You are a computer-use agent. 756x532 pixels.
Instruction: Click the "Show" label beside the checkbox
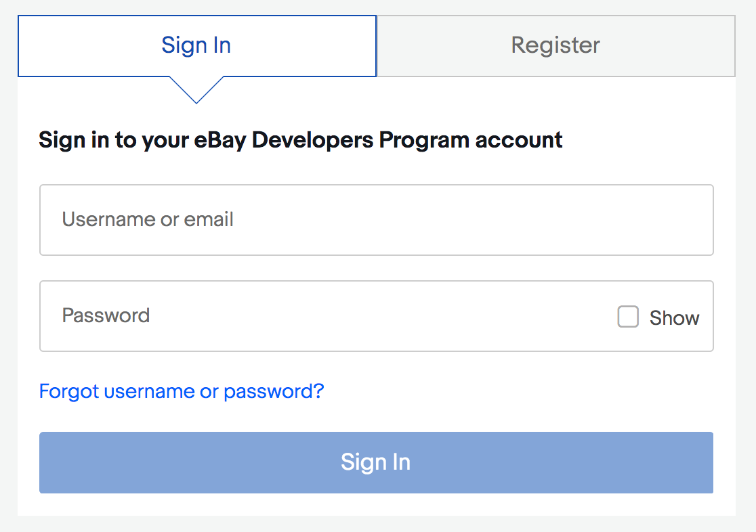point(674,318)
